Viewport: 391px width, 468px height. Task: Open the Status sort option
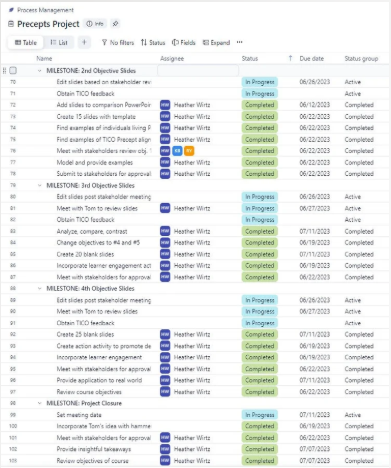153,43
